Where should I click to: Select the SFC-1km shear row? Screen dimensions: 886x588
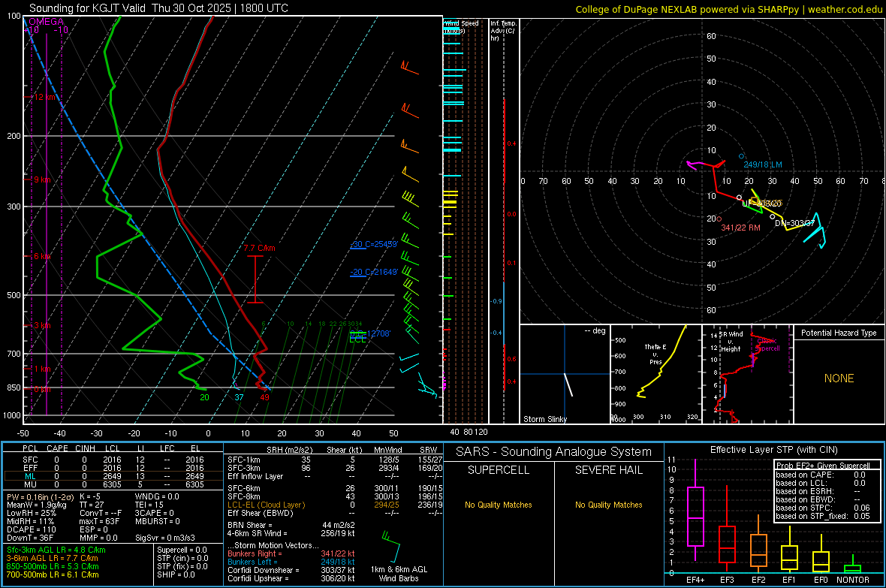coord(335,460)
